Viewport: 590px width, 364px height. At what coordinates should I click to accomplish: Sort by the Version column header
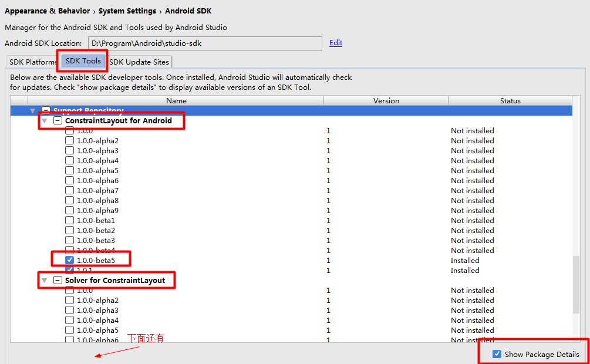tap(386, 101)
